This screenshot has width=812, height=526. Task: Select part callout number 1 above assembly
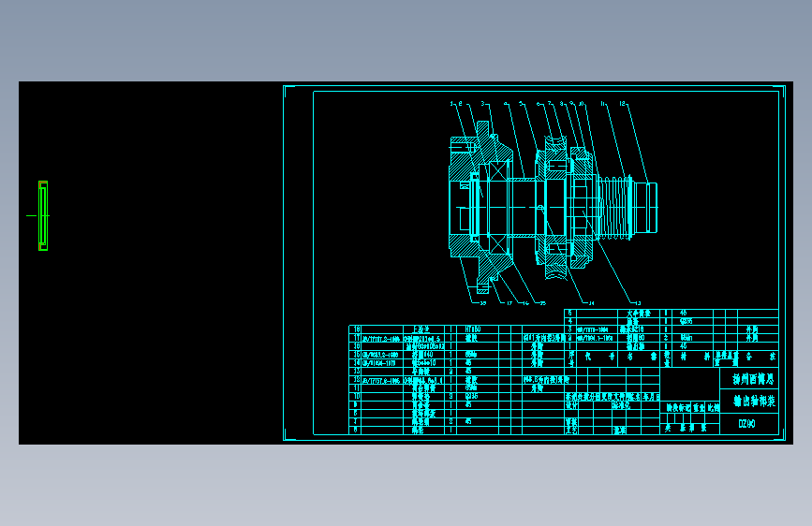(x=451, y=104)
